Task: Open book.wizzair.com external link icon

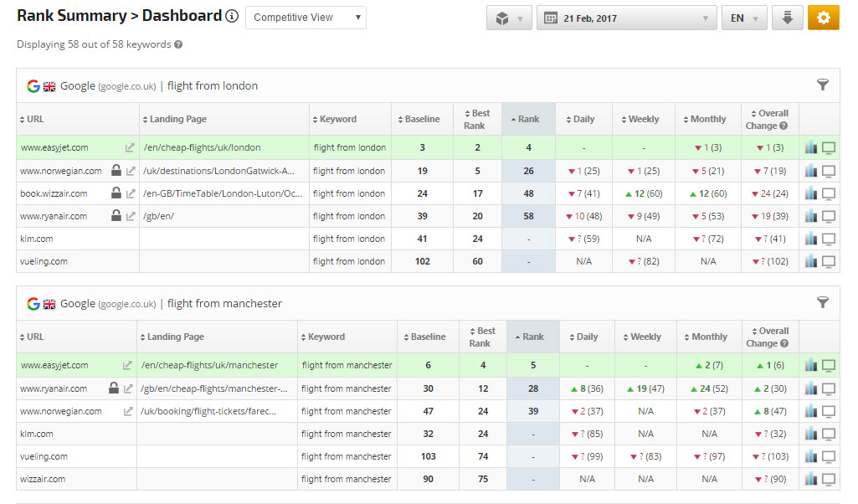Action: point(131,193)
